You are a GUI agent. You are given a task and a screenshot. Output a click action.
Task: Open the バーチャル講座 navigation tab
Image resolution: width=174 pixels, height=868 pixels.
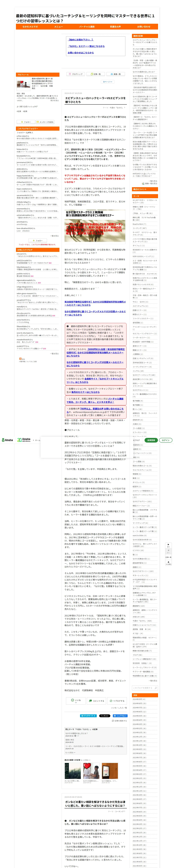[x=87, y=27]
